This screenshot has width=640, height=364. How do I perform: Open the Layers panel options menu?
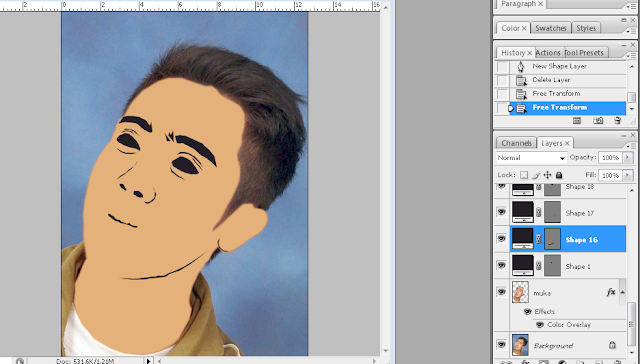631,146
